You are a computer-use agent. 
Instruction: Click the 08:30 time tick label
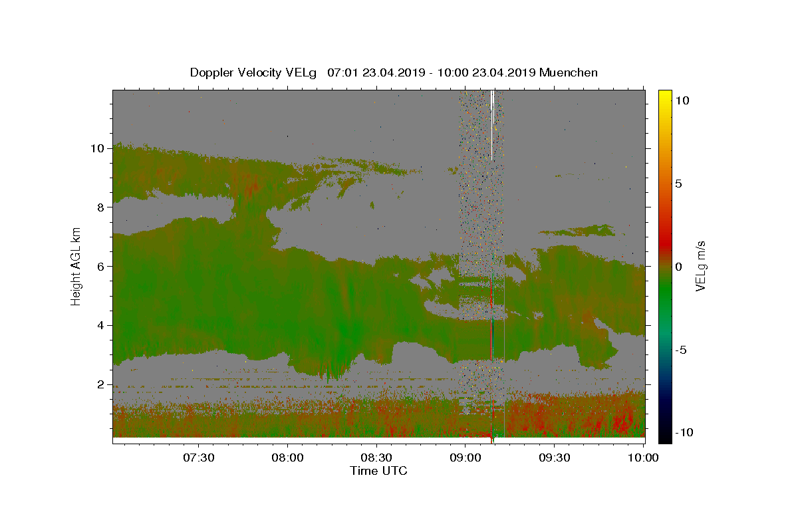click(376, 458)
